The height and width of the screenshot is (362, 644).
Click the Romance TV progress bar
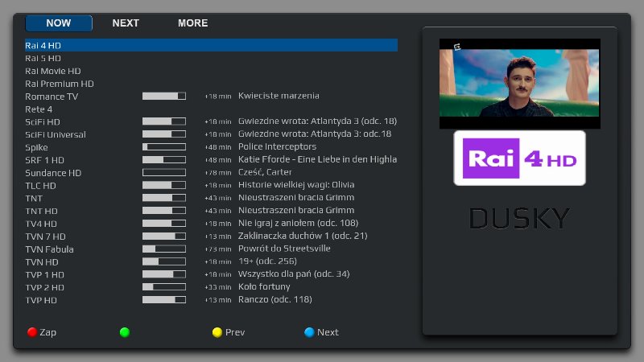(164, 97)
